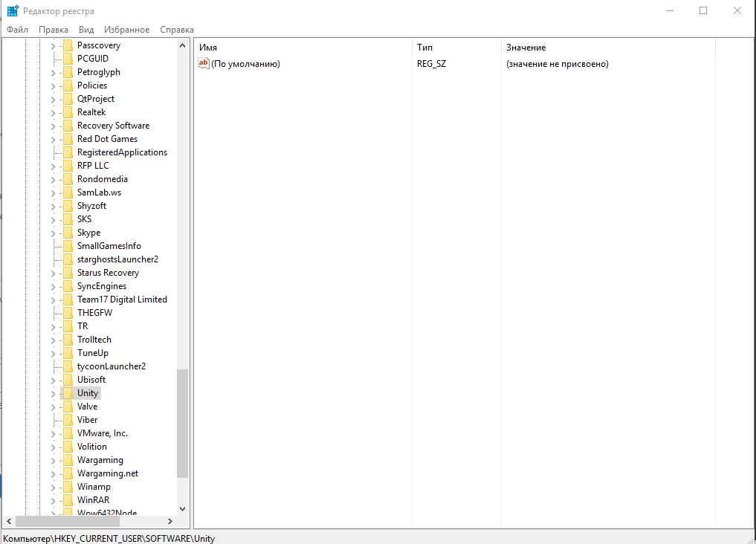Select the tycoonLauncher2 key
The height and width of the screenshot is (544, 756).
click(112, 366)
